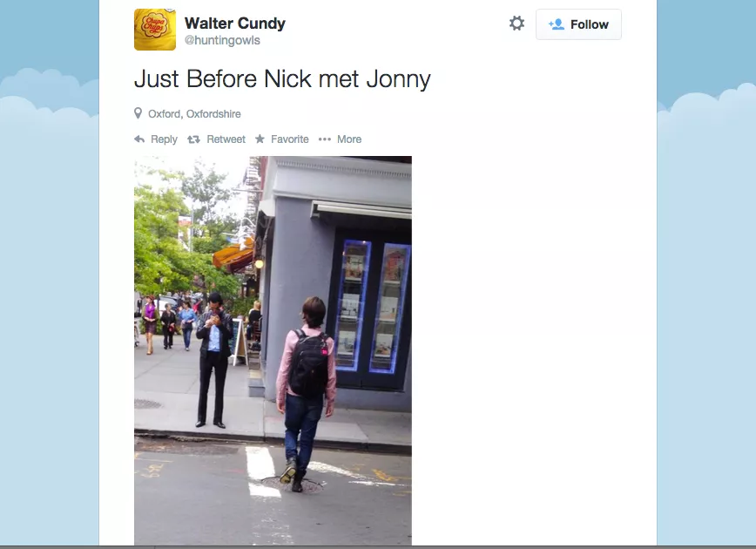This screenshot has width=756, height=549.
Task: Click the Retweet text label
Action: pyautogui.click(x=226, y=139)
